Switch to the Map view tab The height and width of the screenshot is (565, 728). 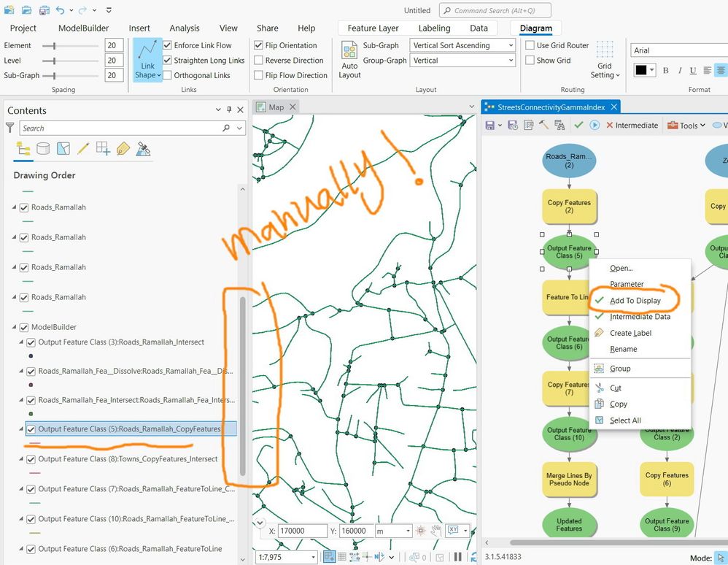[x=276, y=107]
